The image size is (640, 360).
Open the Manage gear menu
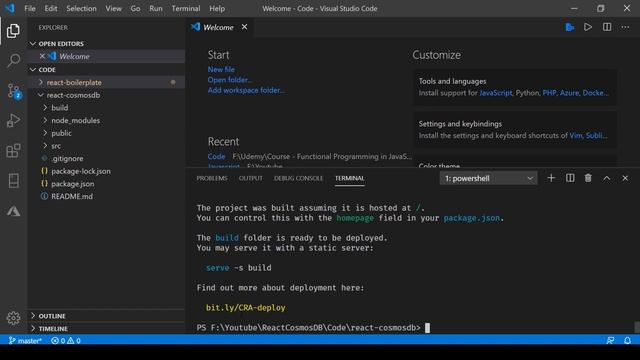[x=13, y=318]
